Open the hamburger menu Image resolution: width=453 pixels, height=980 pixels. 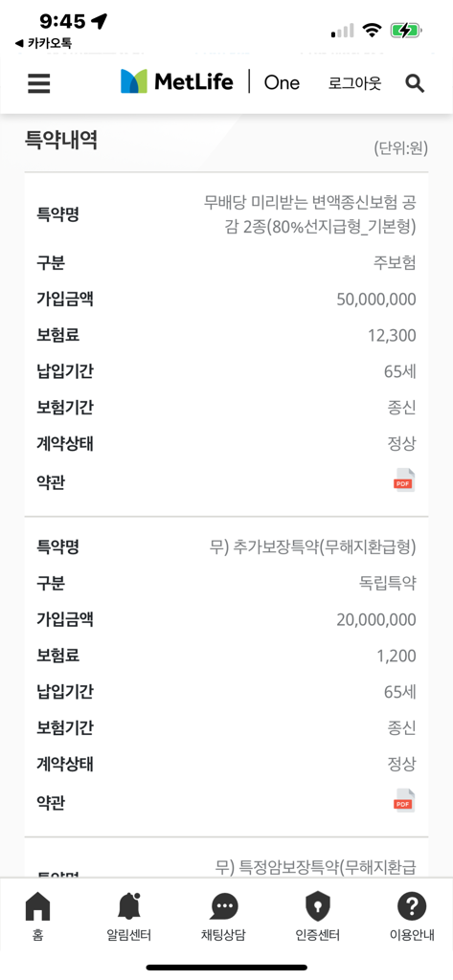coord(39,83)
